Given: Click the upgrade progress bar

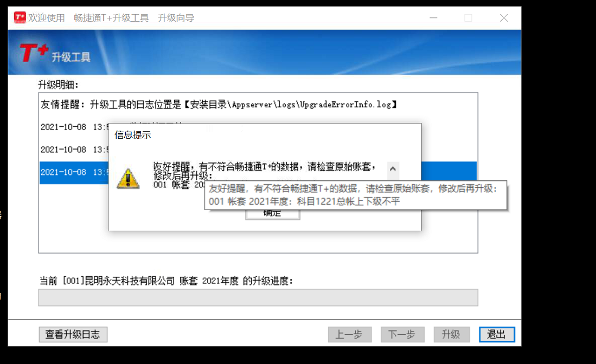Looking at the screenshot, I should (x=258, y=297).
